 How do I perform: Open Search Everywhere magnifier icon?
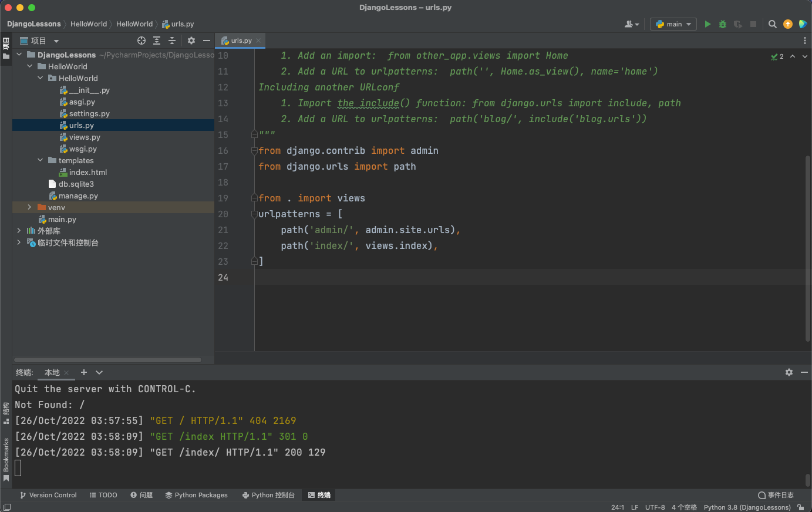773,24
